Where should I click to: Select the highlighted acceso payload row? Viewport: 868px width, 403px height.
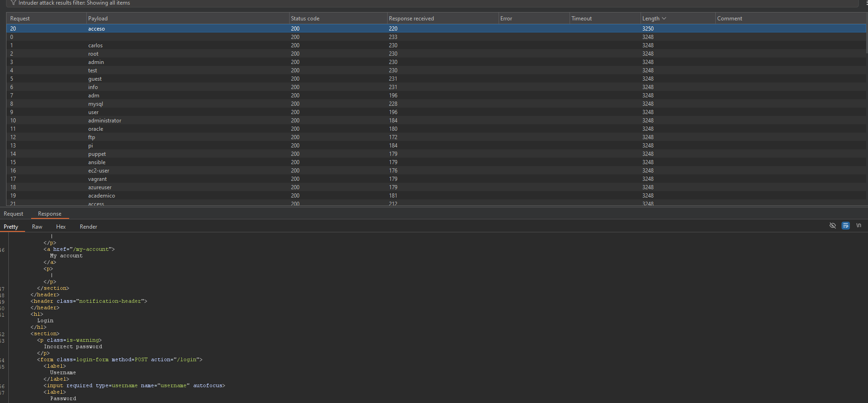pos(97,29)
